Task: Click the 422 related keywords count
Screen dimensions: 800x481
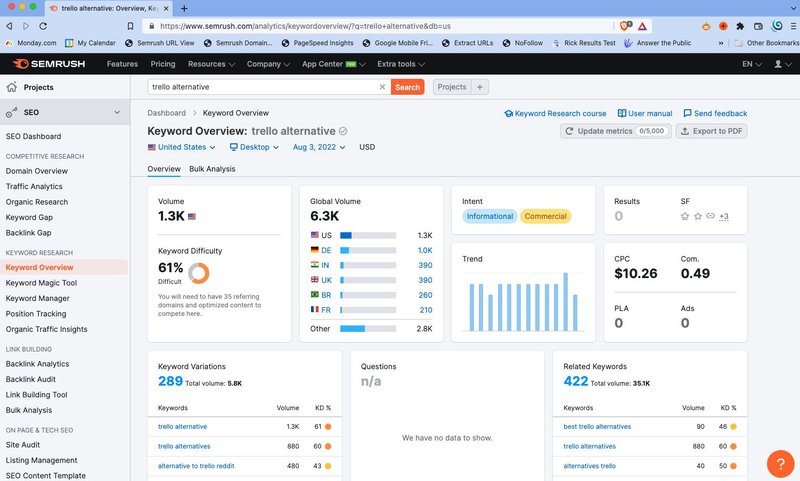Action: (576, 381)
